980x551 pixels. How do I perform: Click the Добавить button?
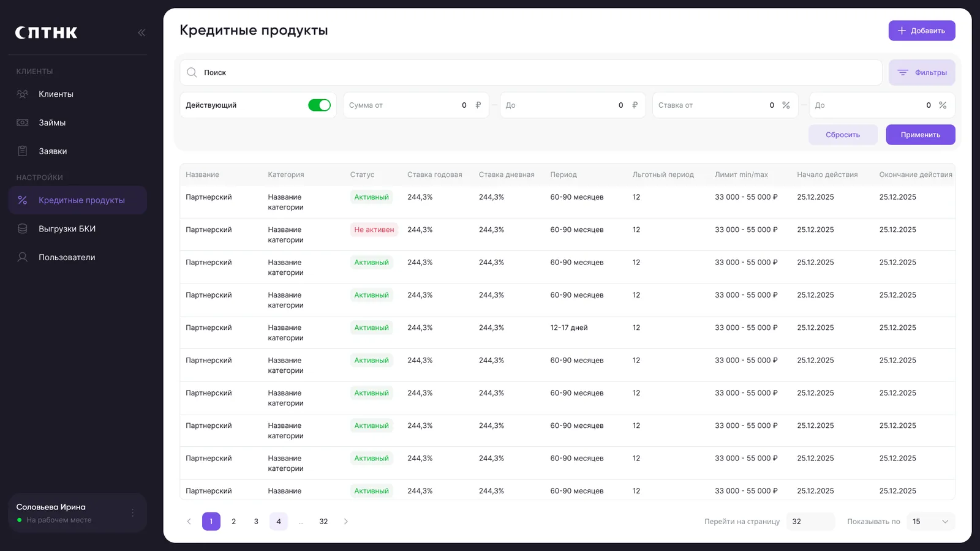point(922,31)
